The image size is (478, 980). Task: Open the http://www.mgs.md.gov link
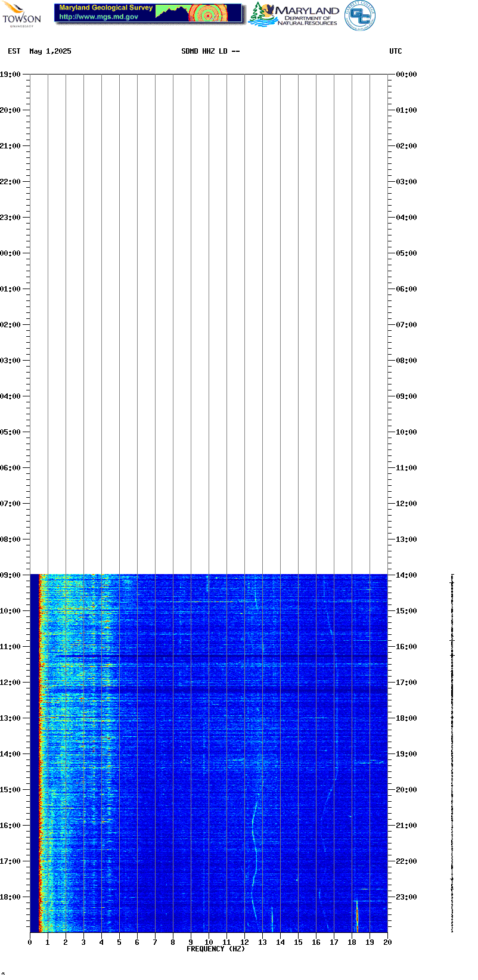pos(98,17)
